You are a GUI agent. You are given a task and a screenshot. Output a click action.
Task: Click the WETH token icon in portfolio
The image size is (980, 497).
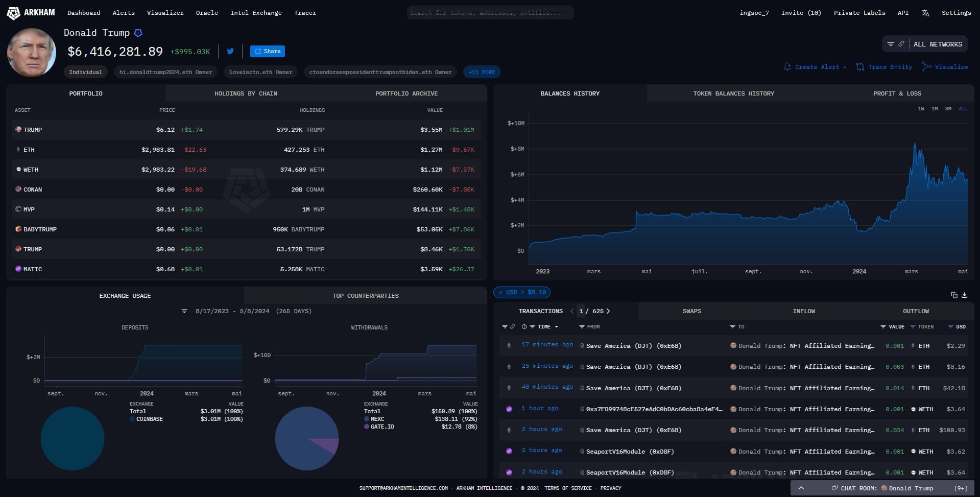click(18, 169)
